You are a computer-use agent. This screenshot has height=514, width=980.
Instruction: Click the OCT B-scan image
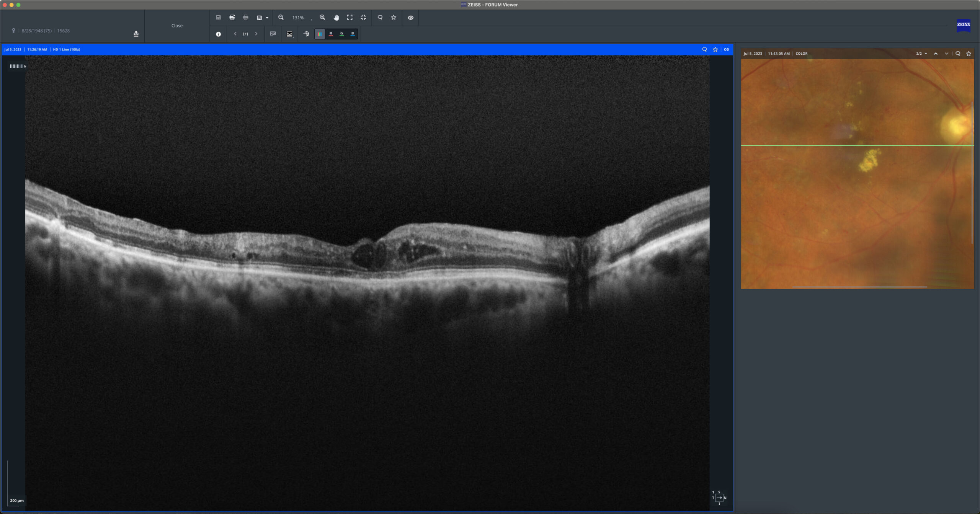click(x=367, y=283)
